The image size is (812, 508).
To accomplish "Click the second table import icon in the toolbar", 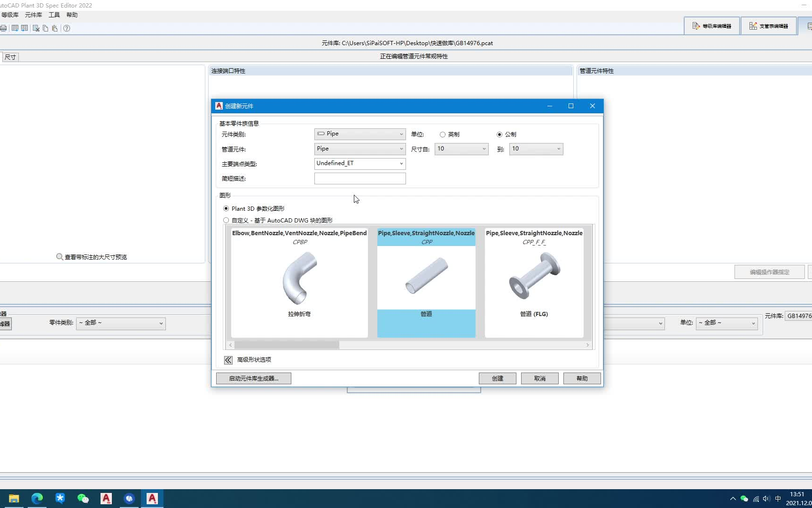I will [24, 28].
